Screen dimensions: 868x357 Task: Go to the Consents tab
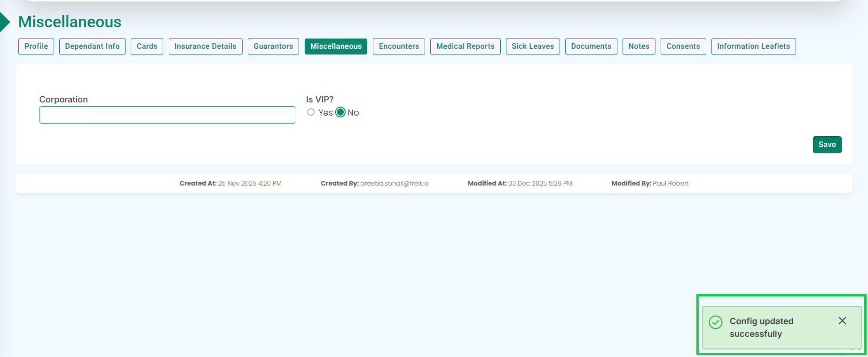pos(683,47)
